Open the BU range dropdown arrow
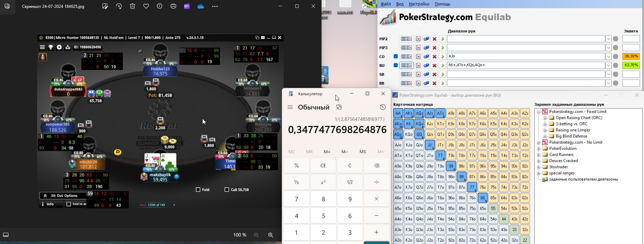Viewport: 644px width, 244px height. point(609,66)
